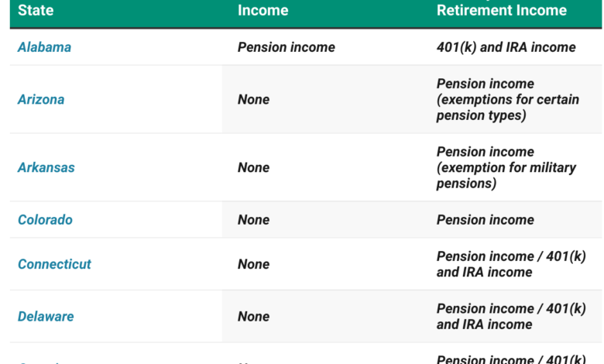Click Arkansas's 'exemption for military pensions' text
This screenshot has height=364, width=604.
click(x=506, y=176)
